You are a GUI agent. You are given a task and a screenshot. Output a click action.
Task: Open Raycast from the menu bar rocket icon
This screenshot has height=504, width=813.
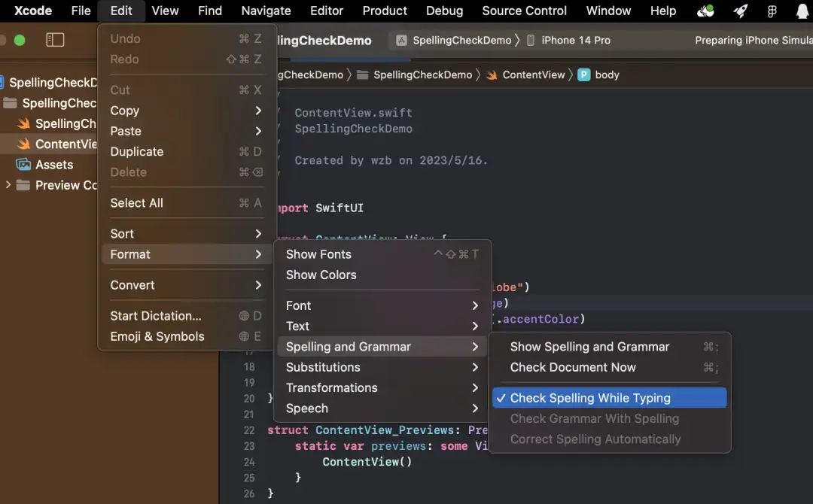[x=740, y=11]
